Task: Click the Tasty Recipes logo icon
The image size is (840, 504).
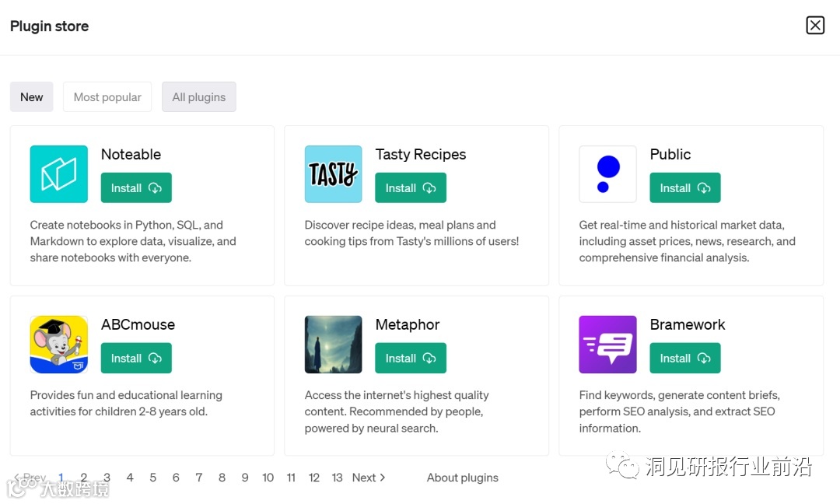Action: [333, 174]
